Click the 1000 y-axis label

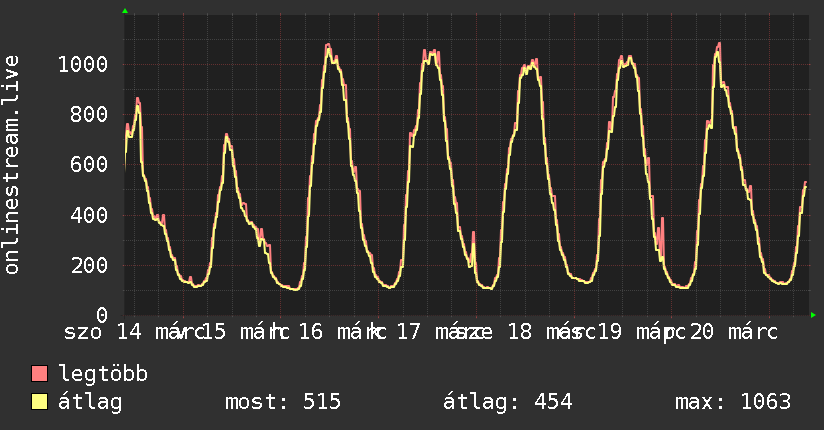click(83, 65)
